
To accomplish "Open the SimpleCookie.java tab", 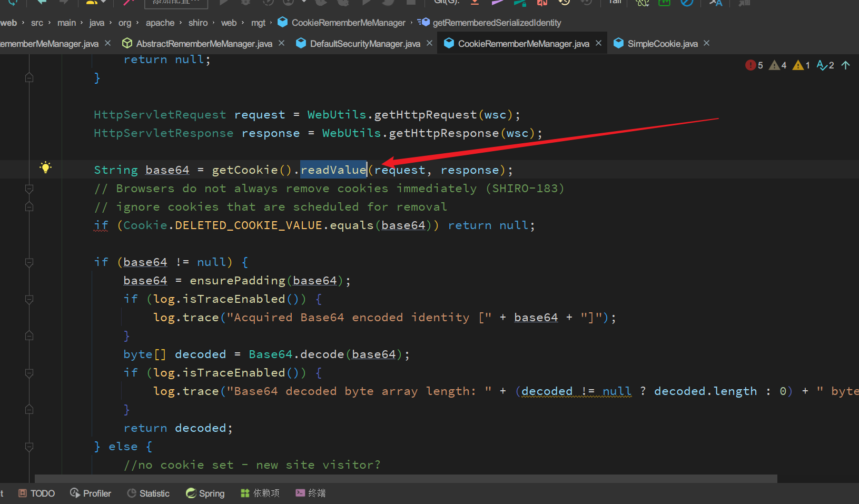I will tap(663, 44).
